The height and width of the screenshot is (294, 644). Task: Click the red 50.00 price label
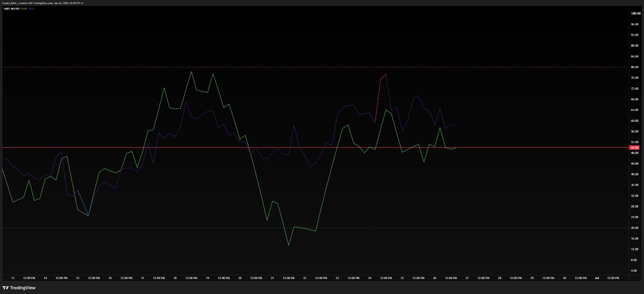click(x=635, y=148)
